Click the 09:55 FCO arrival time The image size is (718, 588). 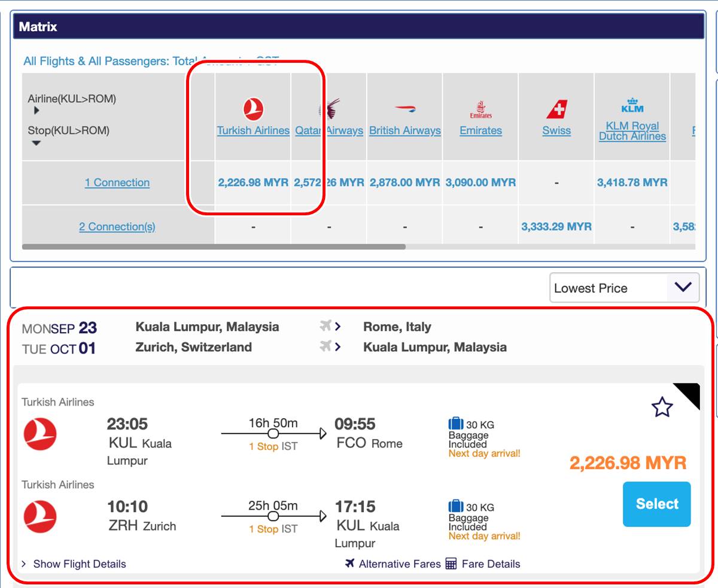[x=355, y=424]
